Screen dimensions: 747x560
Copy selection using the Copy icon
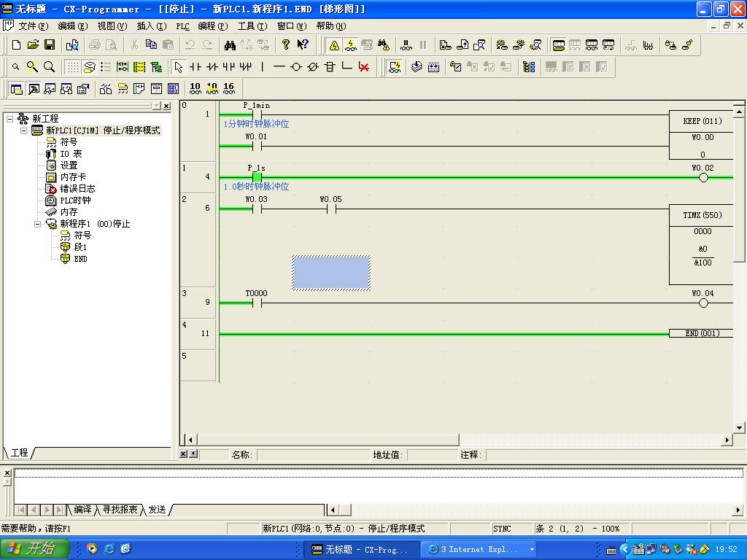[x=152, y=44]
